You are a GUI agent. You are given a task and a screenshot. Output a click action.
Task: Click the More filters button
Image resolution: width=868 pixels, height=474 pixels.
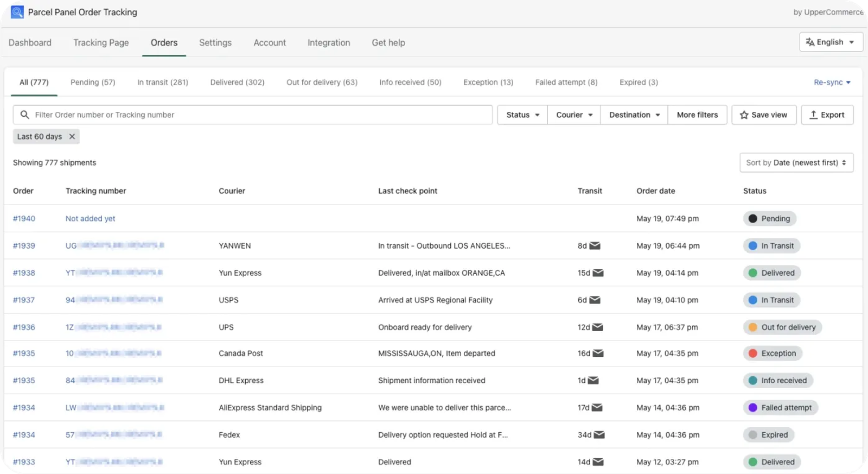[697, 115]
